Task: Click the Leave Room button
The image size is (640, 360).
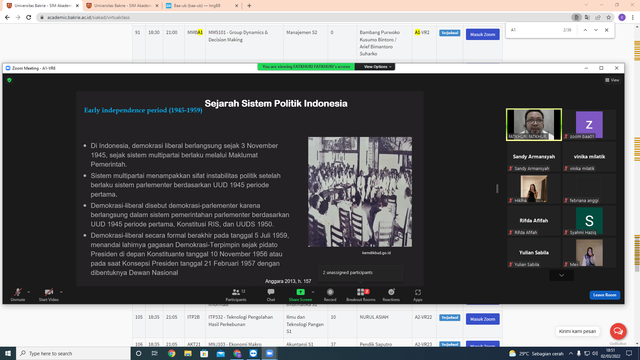Action: point(604,295)
